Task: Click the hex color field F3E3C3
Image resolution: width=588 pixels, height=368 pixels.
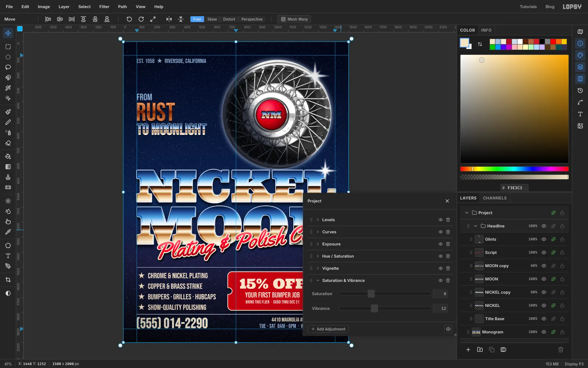Action: (514, 188)
